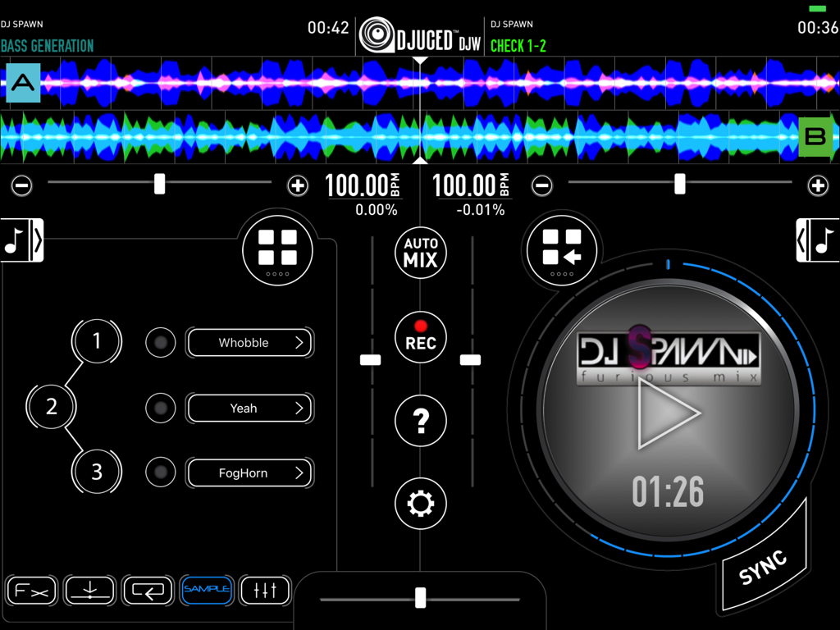Open Deck B performance pads grid icon
This screenshot has height=630, width=840.
tap(561, 250)
